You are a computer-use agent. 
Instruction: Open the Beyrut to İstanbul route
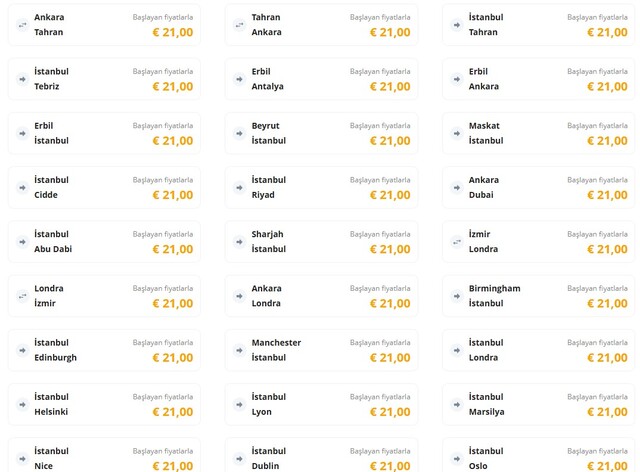coord(320,133)
